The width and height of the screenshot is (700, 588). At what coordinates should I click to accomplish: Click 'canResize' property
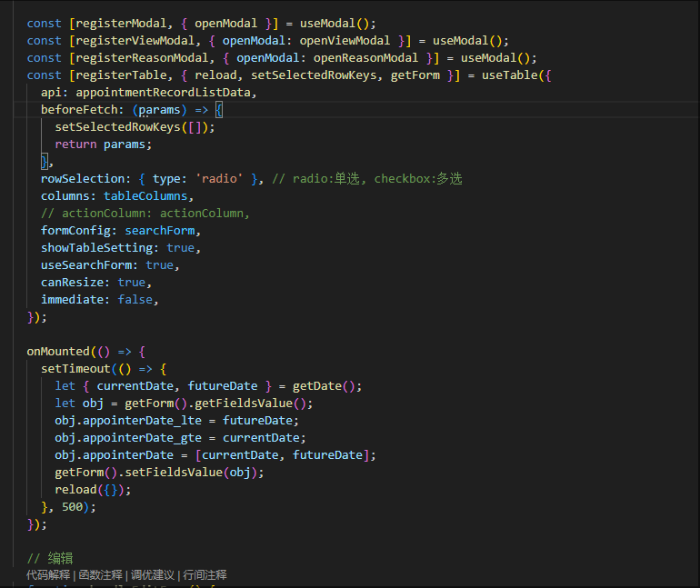73,283
